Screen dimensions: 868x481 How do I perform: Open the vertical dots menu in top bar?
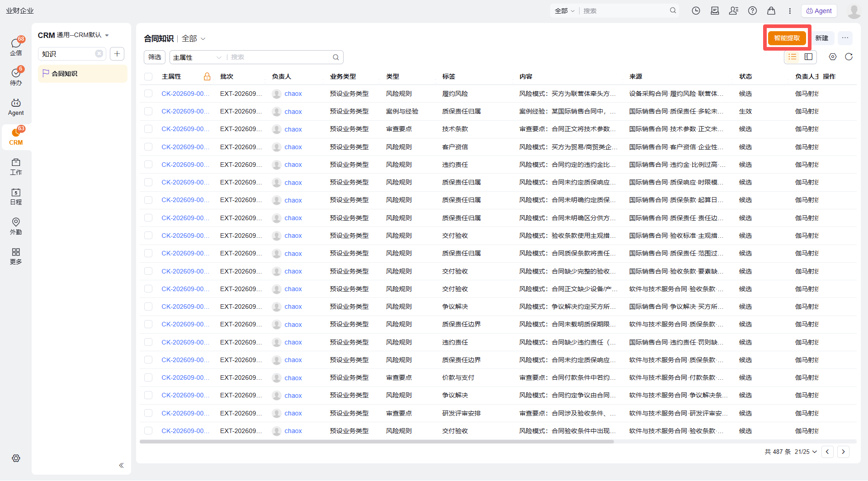[790, 11]
